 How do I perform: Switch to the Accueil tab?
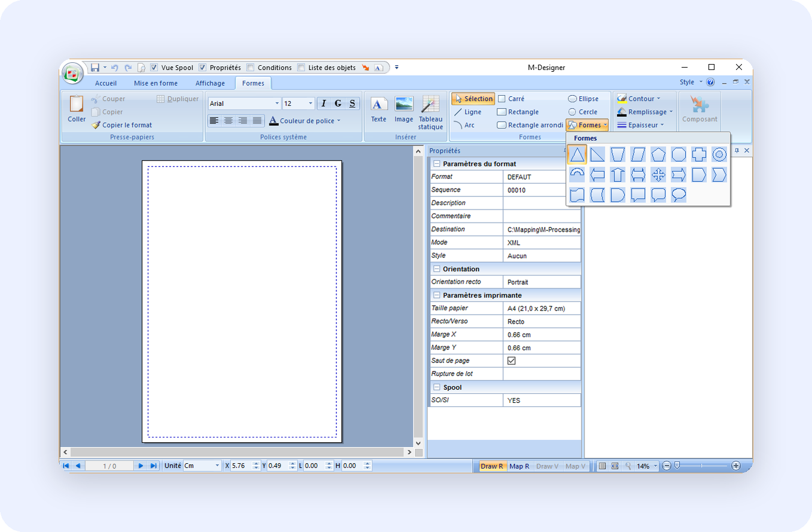(x=106, y=83)
